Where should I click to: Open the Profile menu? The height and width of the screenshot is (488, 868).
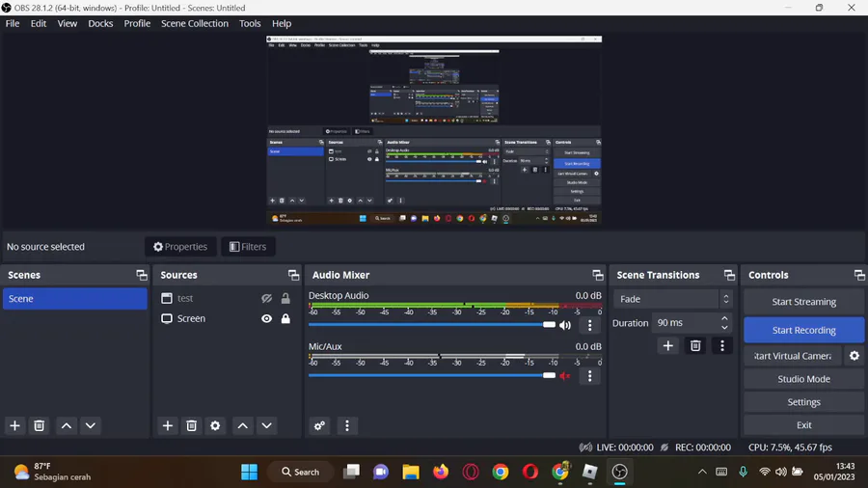coord(137,23)
